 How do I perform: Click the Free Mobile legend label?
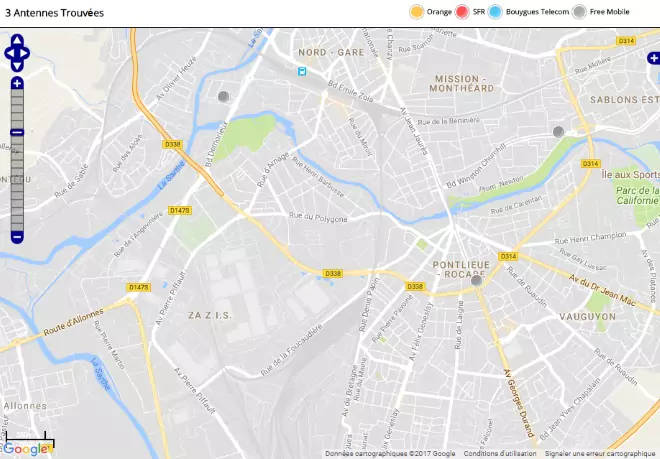[x=609, y=12]
